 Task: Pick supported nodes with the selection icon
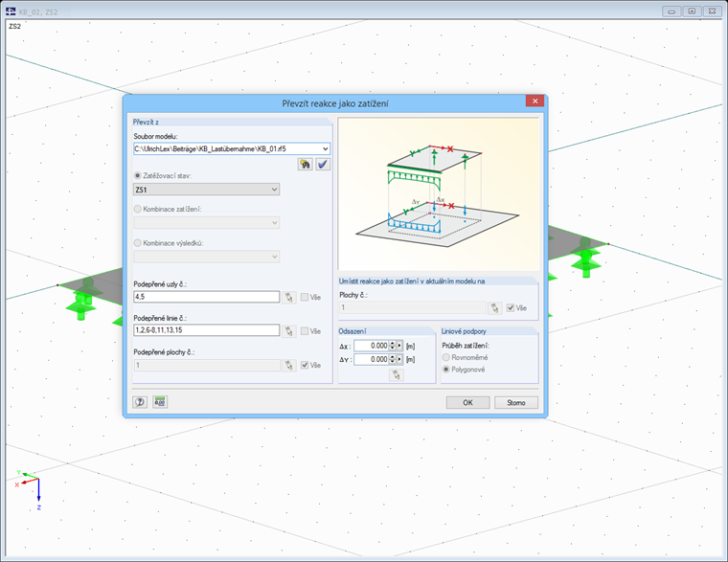click(x=289, y=297)
